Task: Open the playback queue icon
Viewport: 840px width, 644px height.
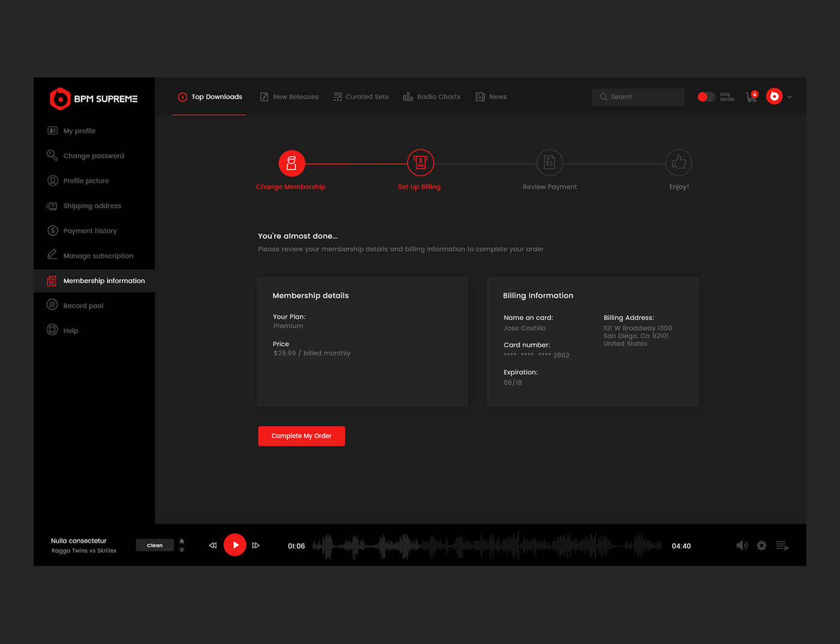Action: click(x=782, y=545)
